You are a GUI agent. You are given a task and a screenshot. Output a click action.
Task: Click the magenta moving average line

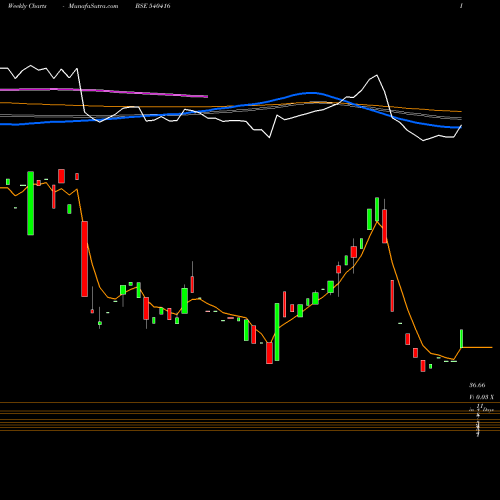pos(104,92)
